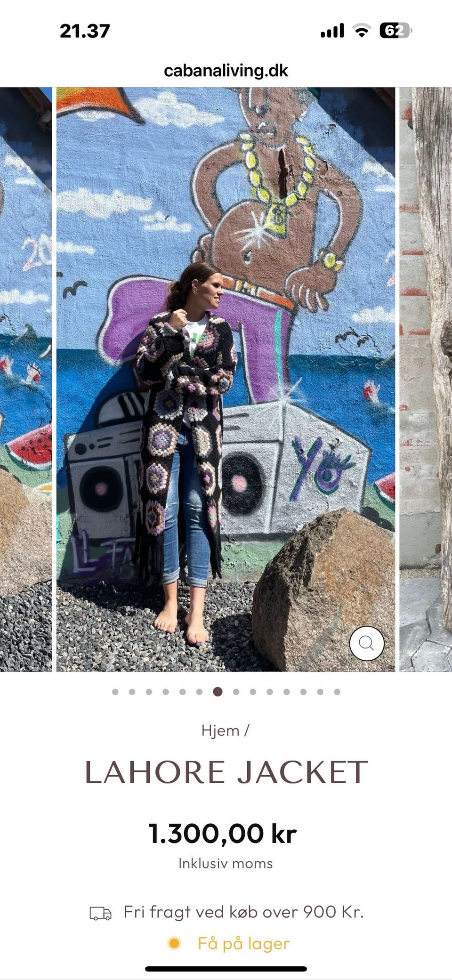Open the main crochet jacket photo
This screenshot has height=980, width=452.
(x=226, y=379)
